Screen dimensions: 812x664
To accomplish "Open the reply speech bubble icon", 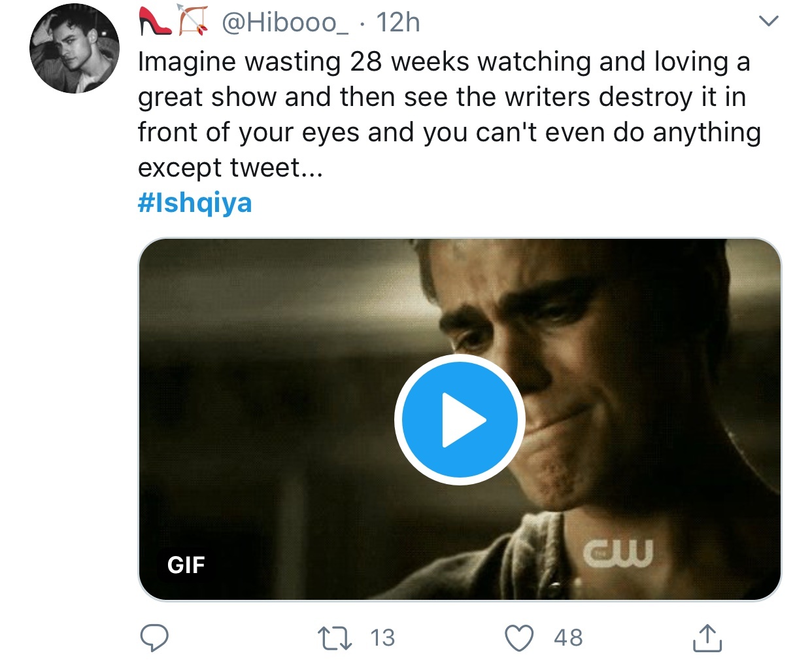I will [155, 638].
